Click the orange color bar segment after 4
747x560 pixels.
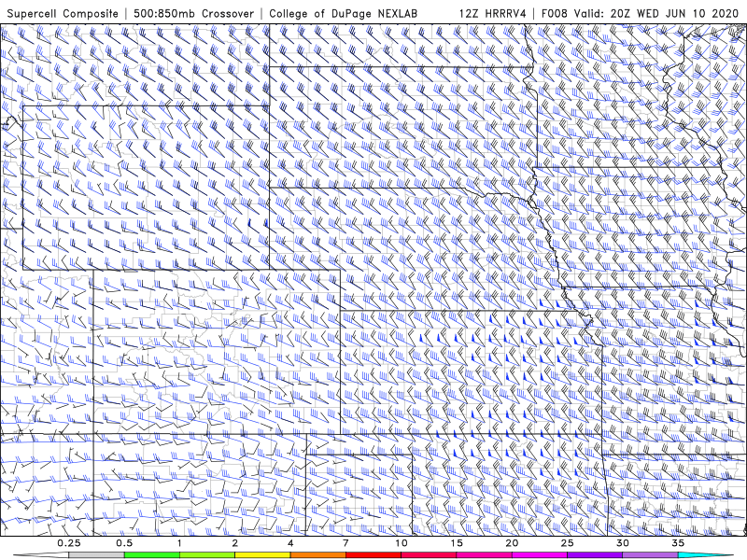(x=317, y=555)
